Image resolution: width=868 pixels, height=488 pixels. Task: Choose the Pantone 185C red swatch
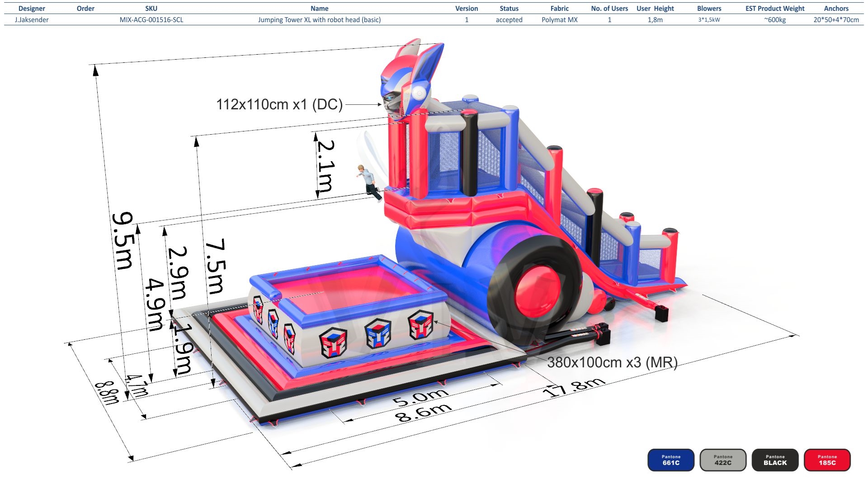(827, 460)
